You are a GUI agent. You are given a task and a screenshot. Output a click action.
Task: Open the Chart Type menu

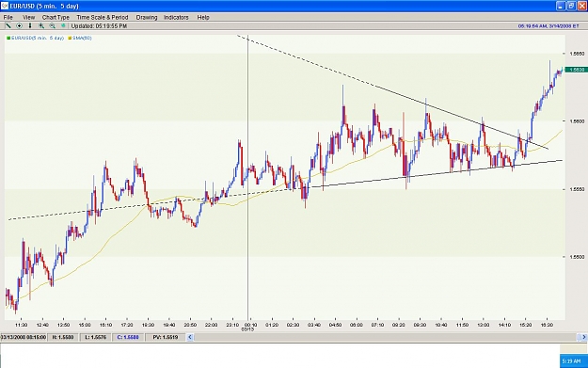pos(56,17)
